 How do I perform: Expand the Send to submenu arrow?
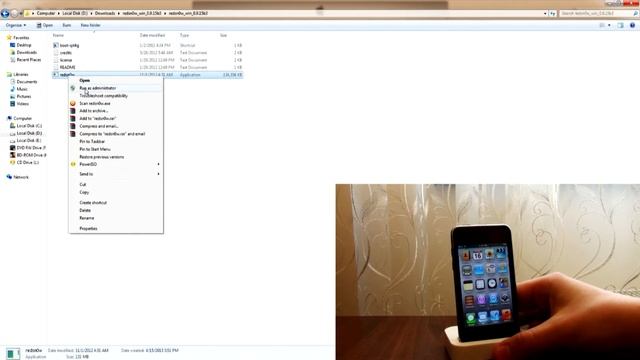click(158, 174)
